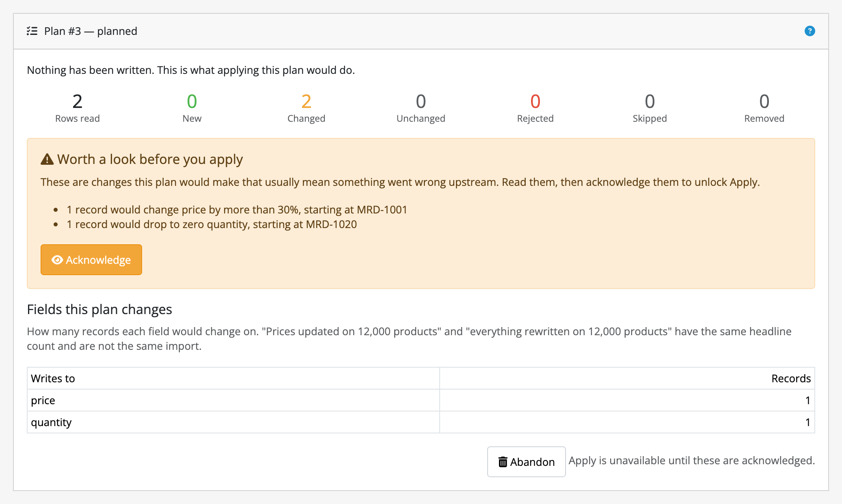Screen dimensions: 842x504
Task: Click the blue help question mark icon
Action: pyautogui.click(x=810, y=31)
